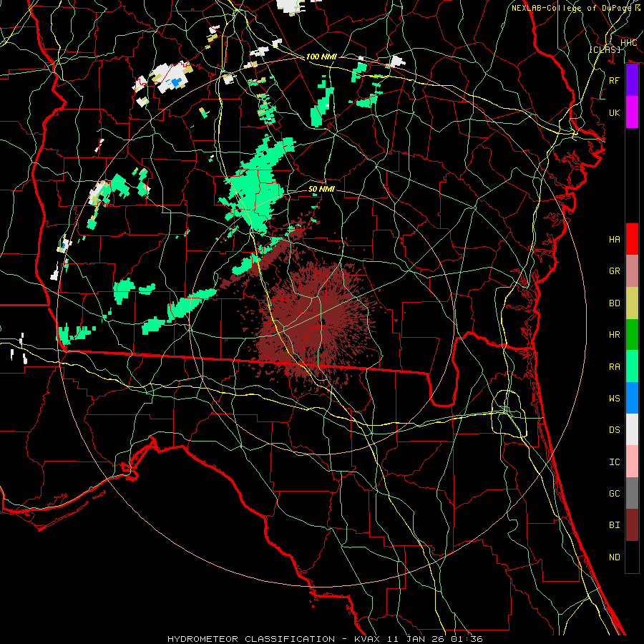This screenshot has width=644, height=644.
Task: Click the IC legend label
Action: tap(614, 462)
